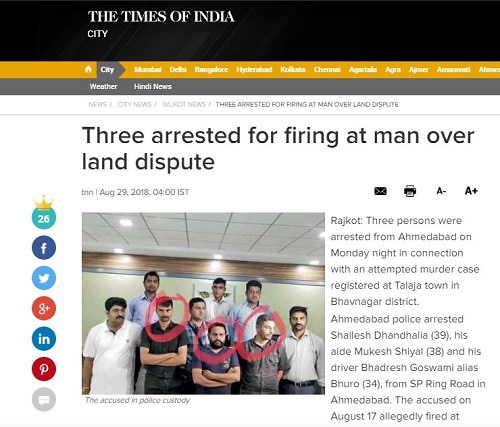Open the Hindi News link
The height and width of the screenshot is (427, 500).
click(x=153, y=86)
